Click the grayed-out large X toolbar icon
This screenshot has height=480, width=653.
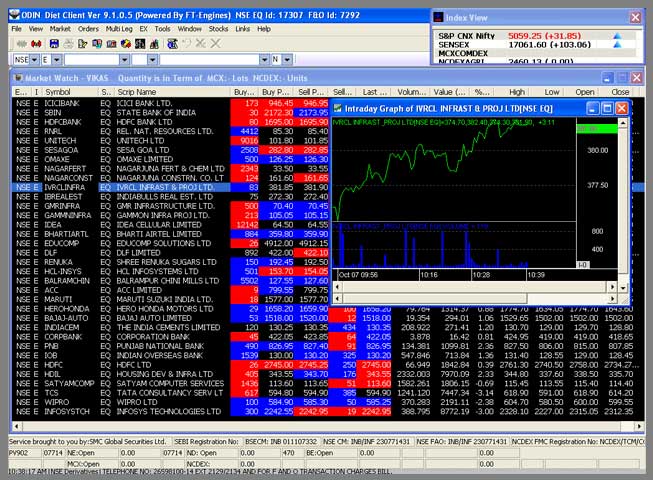click(215, 43)
